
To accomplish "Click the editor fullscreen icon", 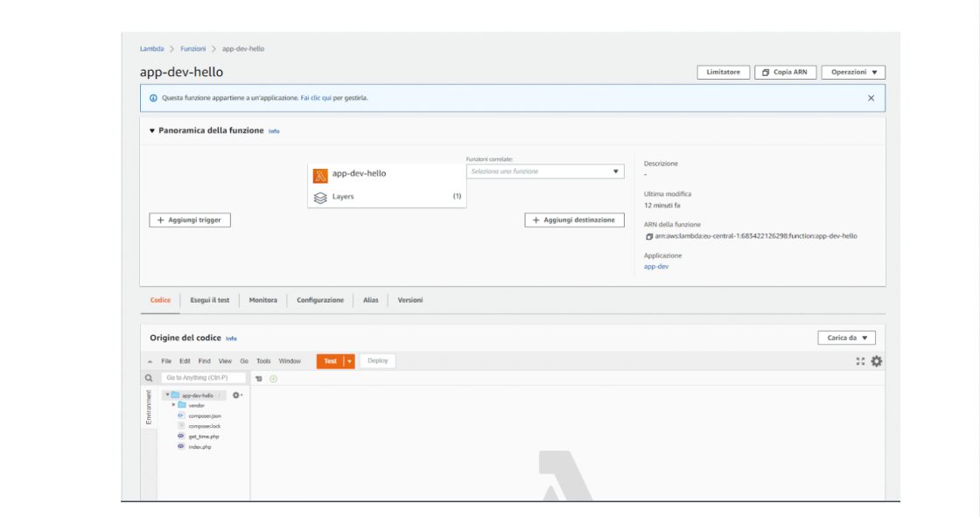I will coord(860,361).
